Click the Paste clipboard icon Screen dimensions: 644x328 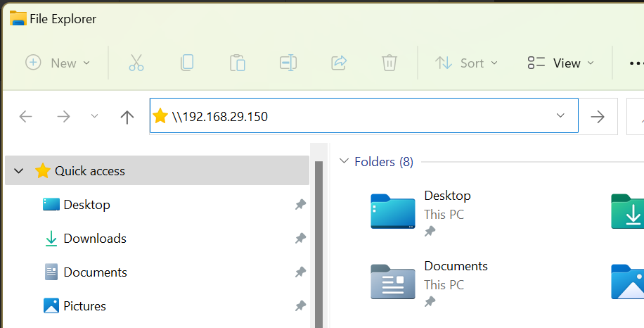click(x=238, y=63)
